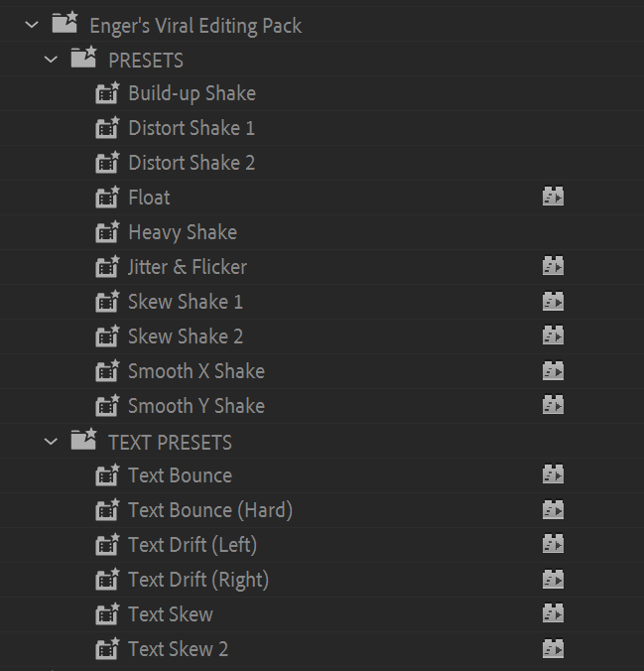Click accelerated badge on Text Skew 2 row
The width and height of the screenshot is (644, 671).
pos(553,649)
